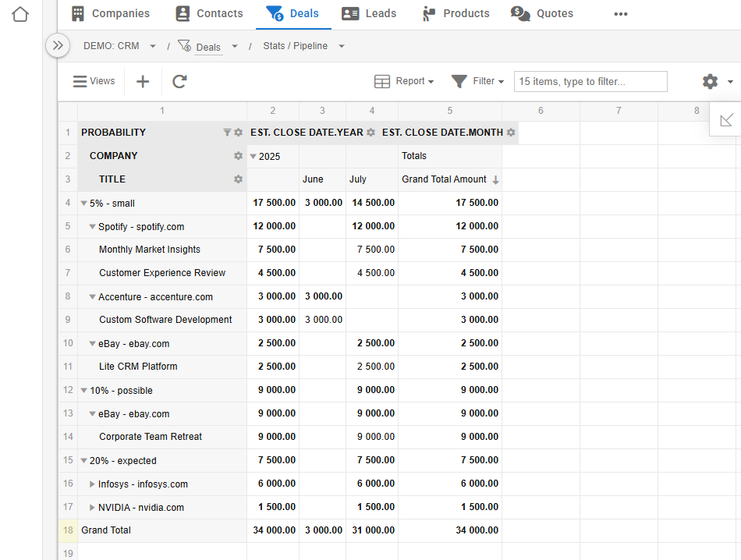The width and height of the screenshot is (741, 560).
Task: Expand sidebar with double-chevron button
Action: click(x=58, y=45)
